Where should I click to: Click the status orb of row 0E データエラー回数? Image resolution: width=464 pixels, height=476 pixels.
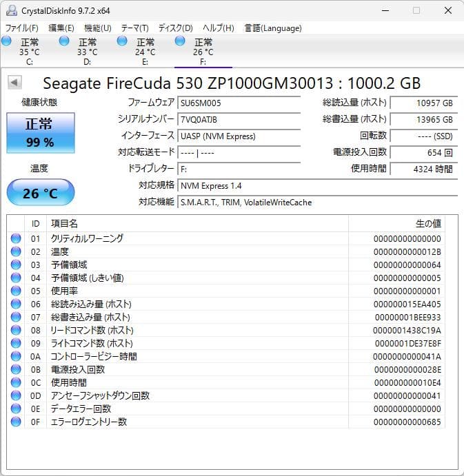click(x=16, y=408)
